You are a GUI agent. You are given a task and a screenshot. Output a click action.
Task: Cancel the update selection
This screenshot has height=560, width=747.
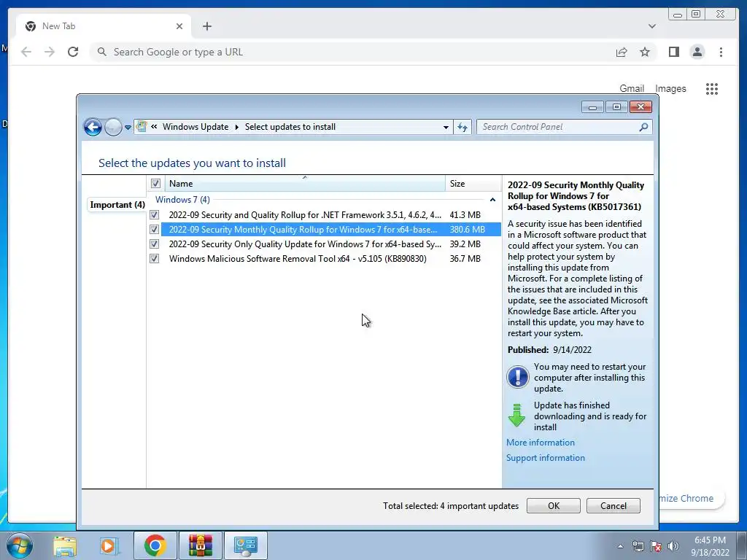pos(613,506)
